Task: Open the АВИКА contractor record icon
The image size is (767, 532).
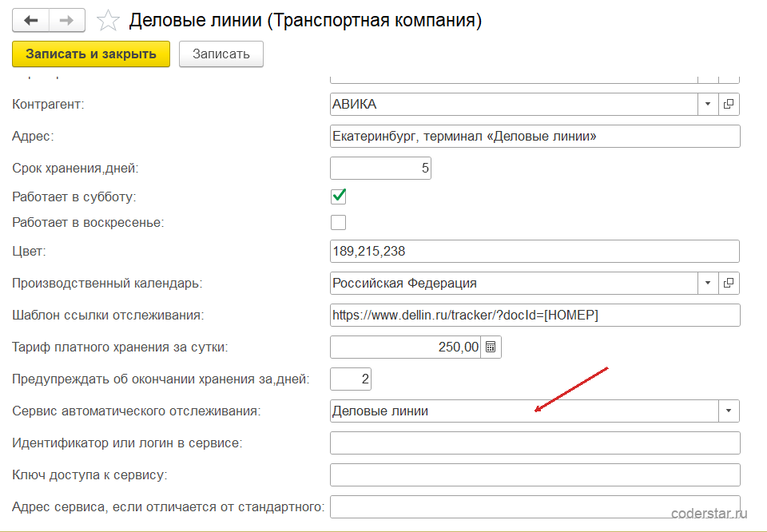Action: [x=729, y=104]
